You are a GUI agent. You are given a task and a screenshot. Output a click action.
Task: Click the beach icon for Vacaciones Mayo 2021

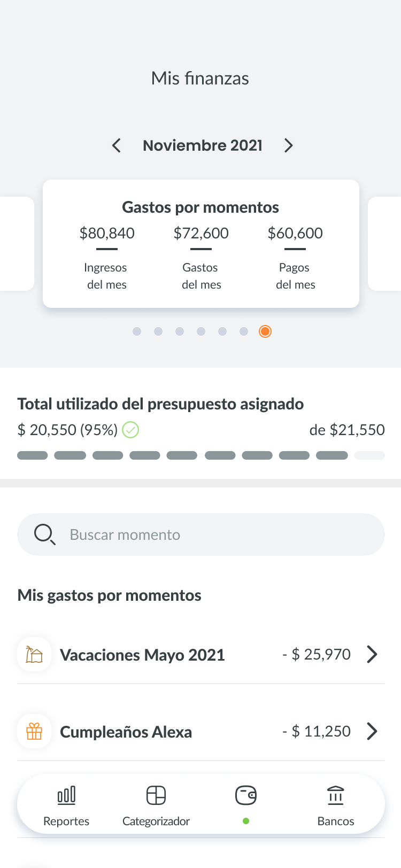click(x=34, y=654)
